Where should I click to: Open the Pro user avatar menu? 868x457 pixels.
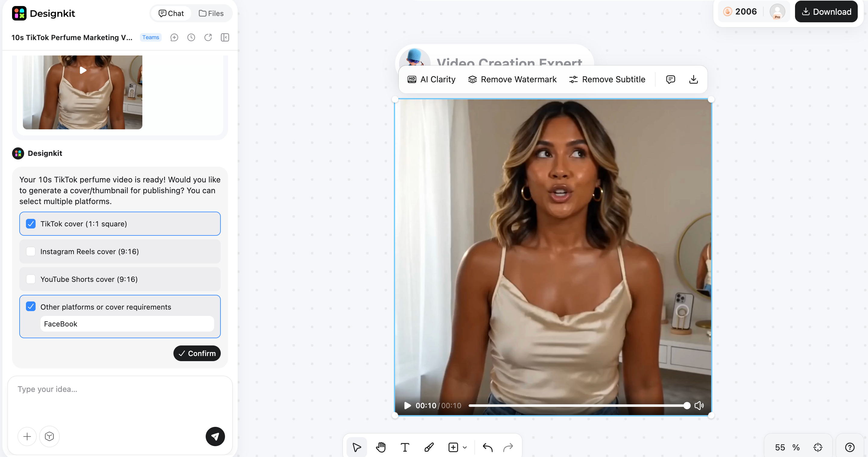pos(777,12)
